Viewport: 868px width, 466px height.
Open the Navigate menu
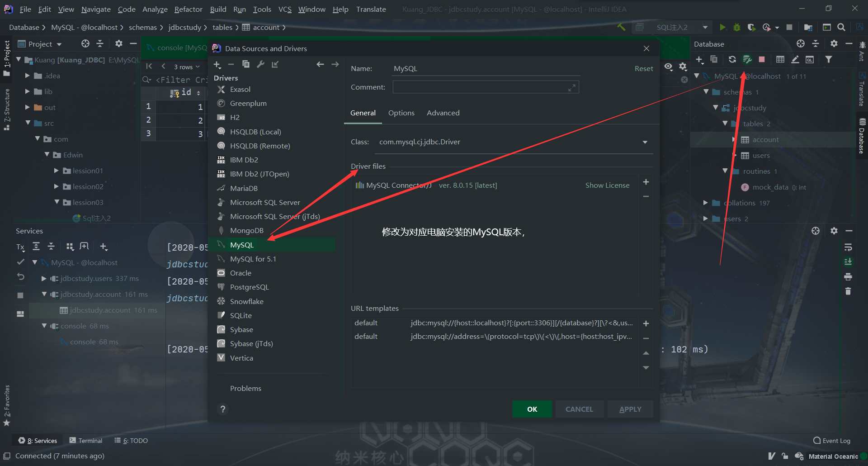(96, 9)
